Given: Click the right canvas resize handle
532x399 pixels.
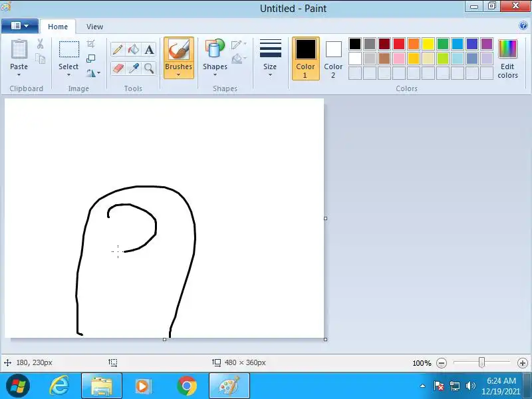Looking at the screenshot, I should (x=325, y=219).
